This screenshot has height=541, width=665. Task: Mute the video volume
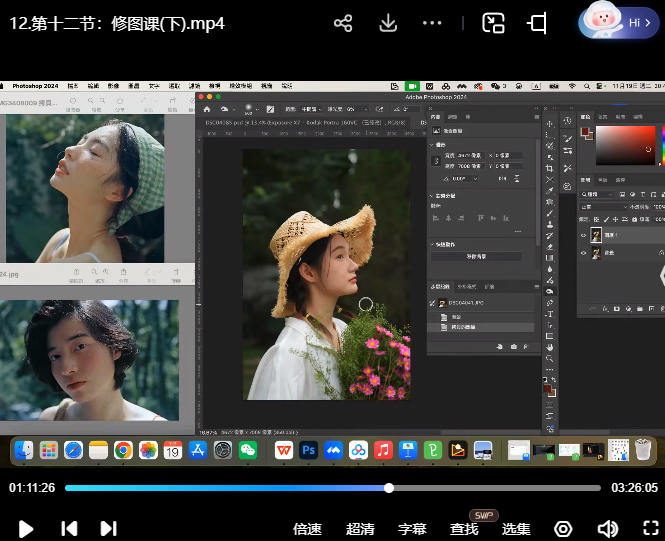tap(607, 528)
